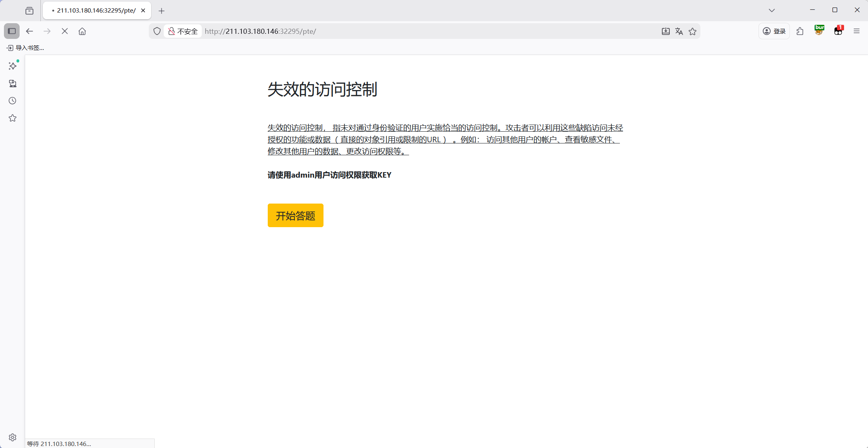Toggle the sidebar panel button
Viewport: 868px width, 448px height.
pos(12,31)
